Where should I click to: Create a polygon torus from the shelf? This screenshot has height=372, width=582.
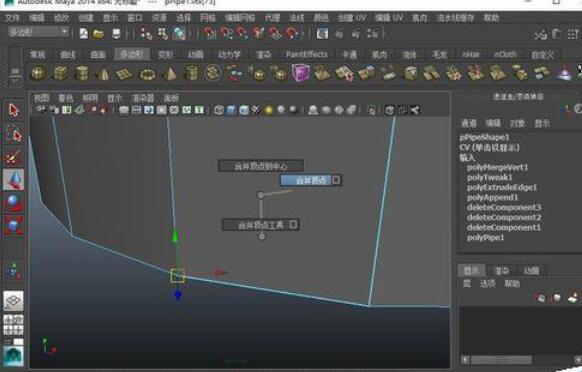pos(147,74)
